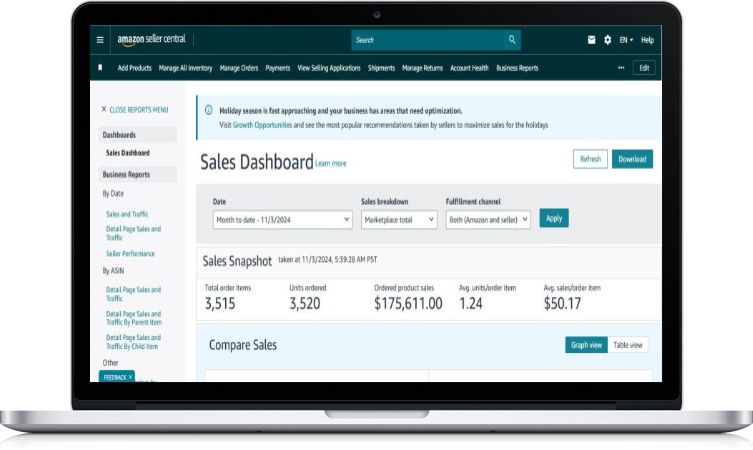This screenshot has height=450, width=753.
Task: Open the Fulfillment channel dropdown
Action: (x=488, y=219)
